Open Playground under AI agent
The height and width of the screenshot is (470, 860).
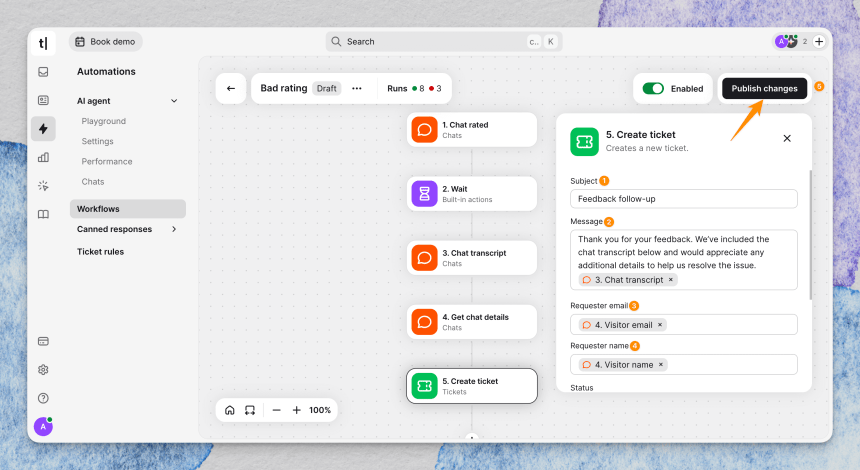click(104, 121)
